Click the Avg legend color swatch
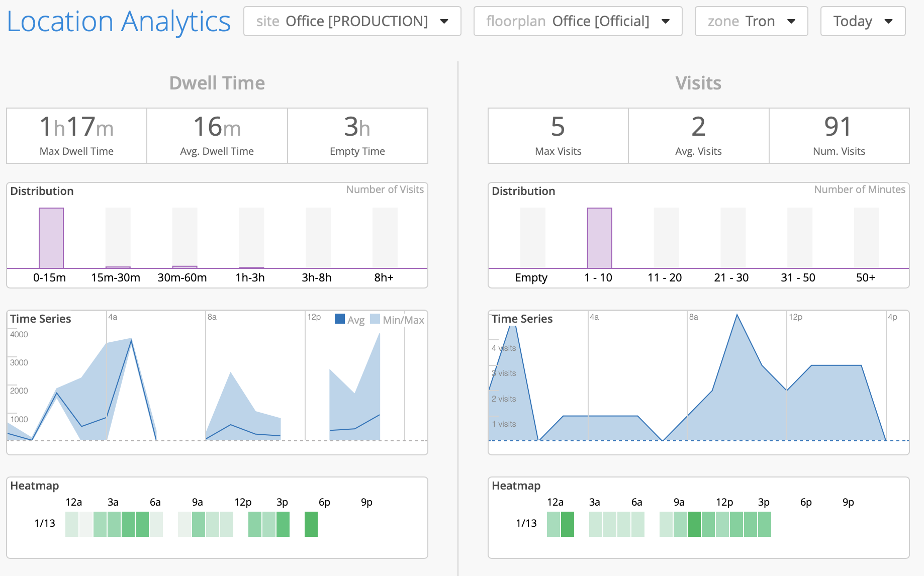 [x=340, y=319]
